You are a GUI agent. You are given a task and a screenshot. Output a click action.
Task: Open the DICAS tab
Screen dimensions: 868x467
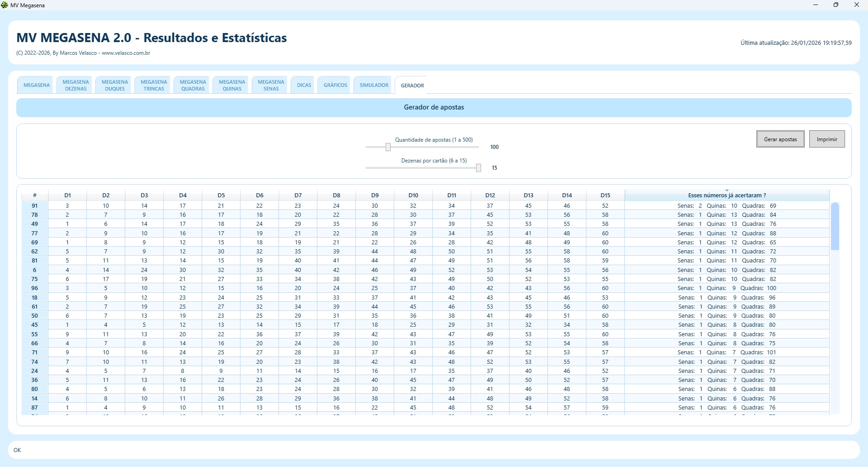(304, 85)
